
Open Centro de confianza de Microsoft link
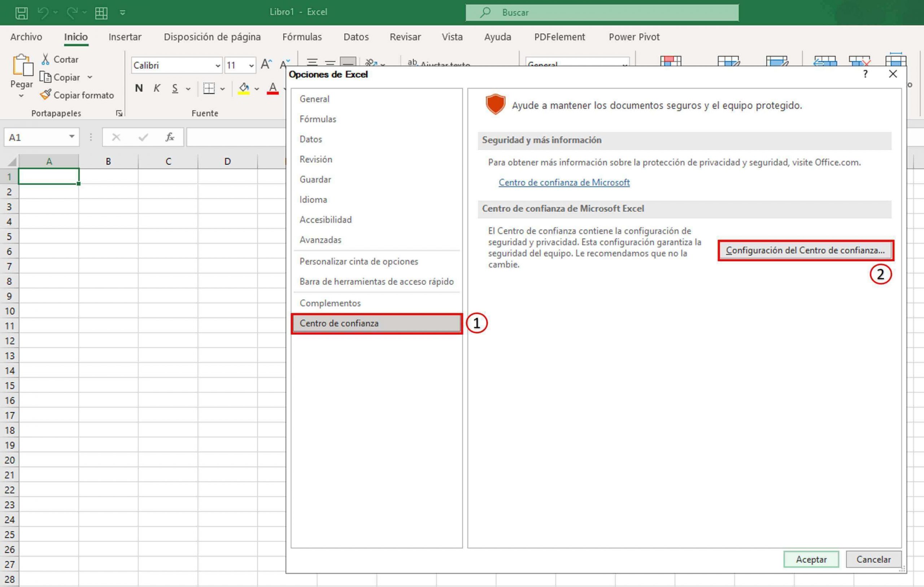pyautogui.click(x=564, y=182)
